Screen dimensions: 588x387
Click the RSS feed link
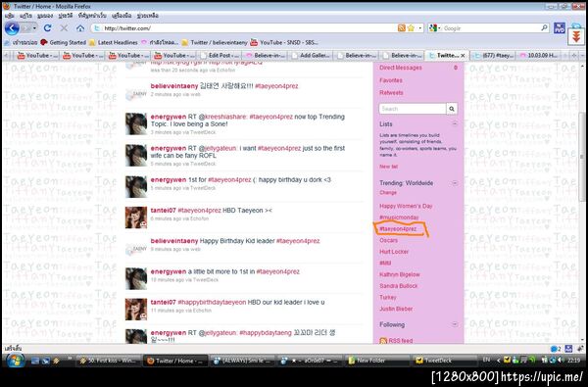tap(401, 341)
